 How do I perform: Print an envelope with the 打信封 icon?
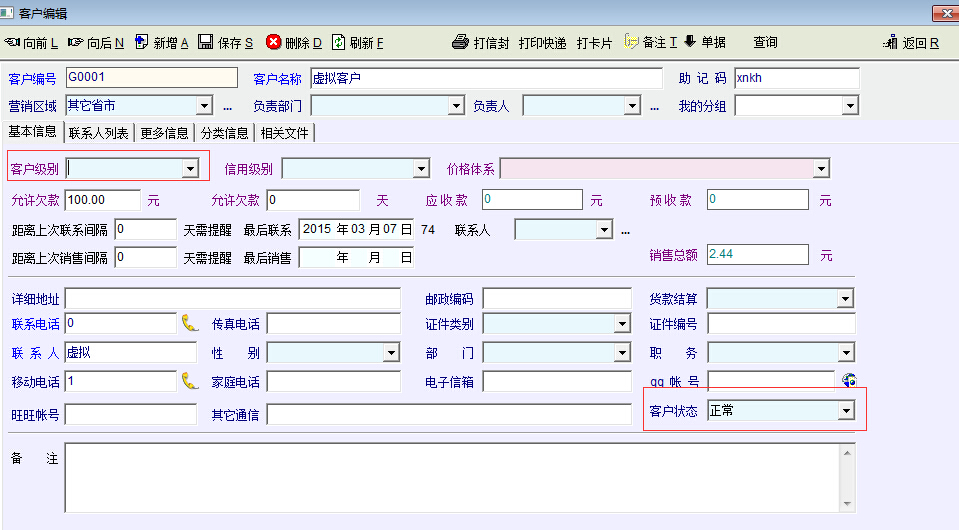[460, 42]
